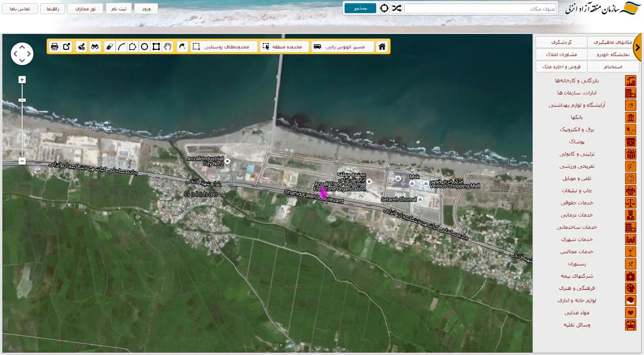Click the Anzali Industrial City No.2 map marker
The height and width of the screenshot is (355, 644).
click(228, 161)
